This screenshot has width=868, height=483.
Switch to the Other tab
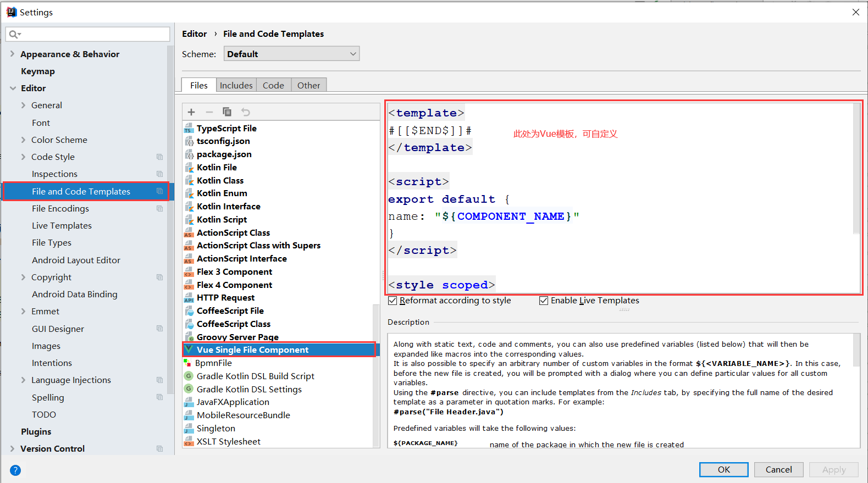[x=309, y=85]
